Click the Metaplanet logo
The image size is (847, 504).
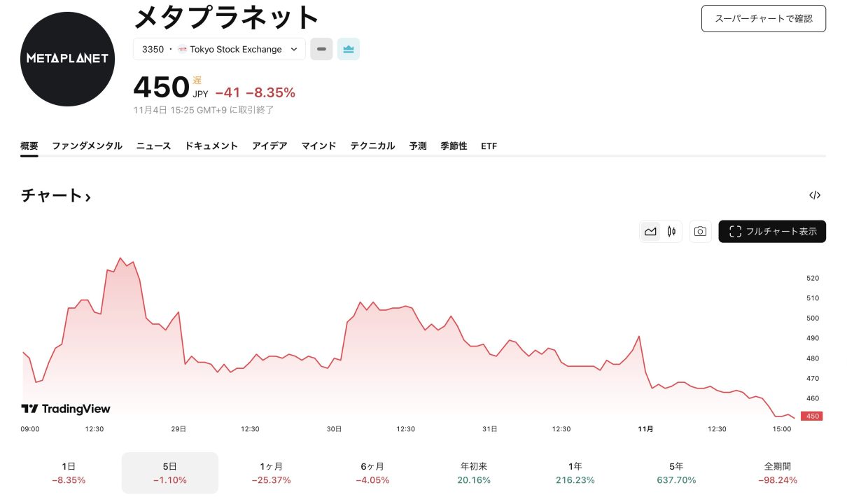67,59
